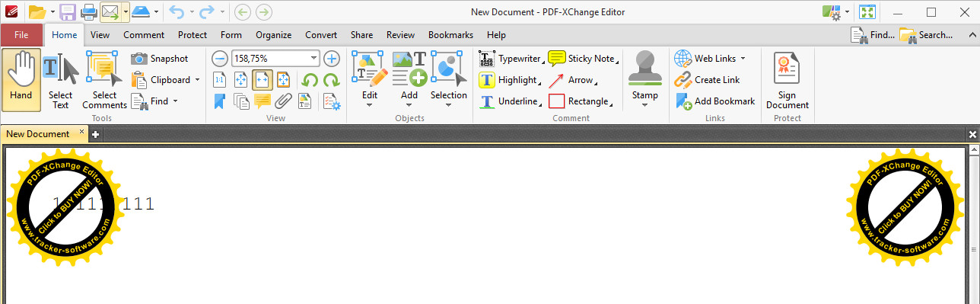
Task: Expand the Undo history dropdown arrow
Action: [x=191, y=12]
